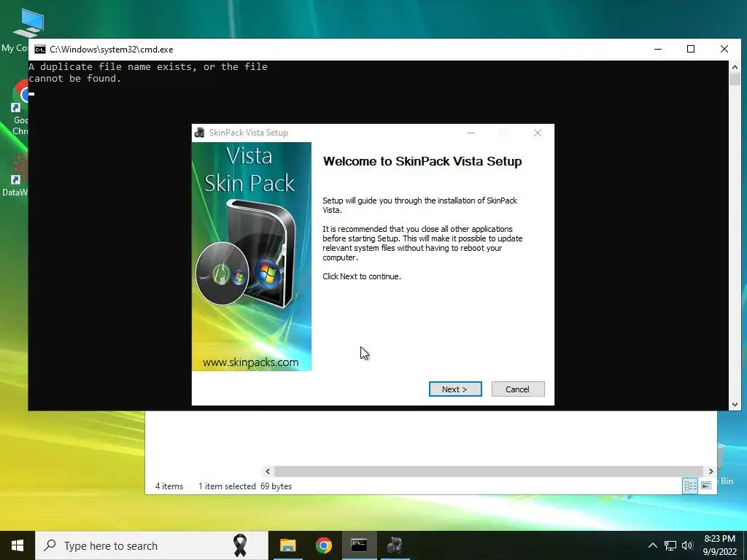Screen dimensions: 747x560
Task: Open the volume tray icon
Action: [x=687, y=545]
